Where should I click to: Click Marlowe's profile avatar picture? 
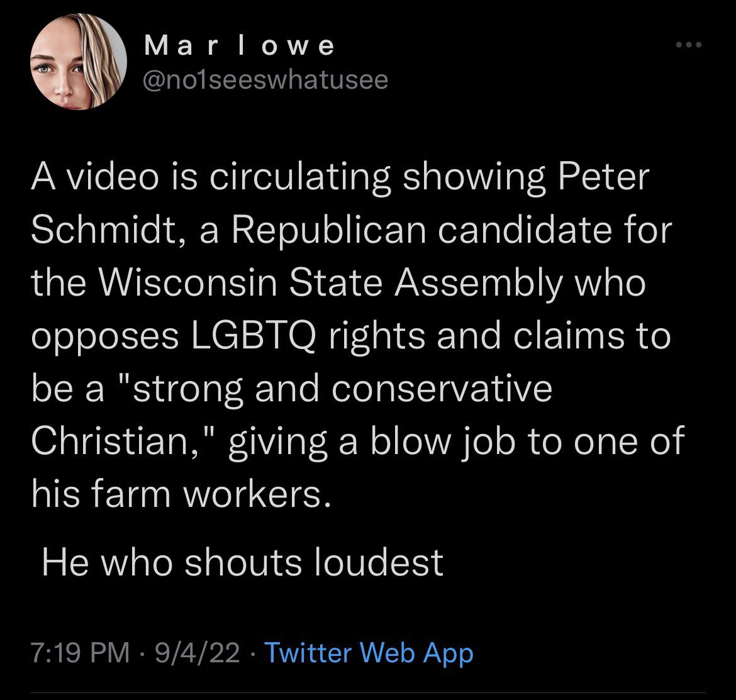point(78,62)
